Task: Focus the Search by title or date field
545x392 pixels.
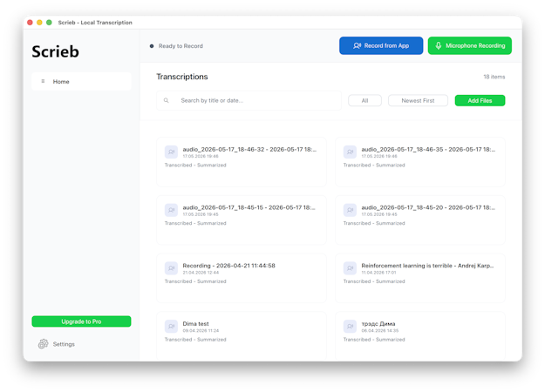Action: tap(249, 100)
